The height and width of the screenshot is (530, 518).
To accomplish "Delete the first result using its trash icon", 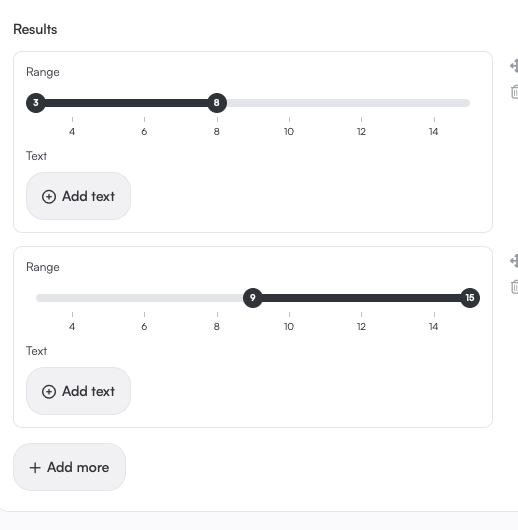I will [x=514, y=92].
